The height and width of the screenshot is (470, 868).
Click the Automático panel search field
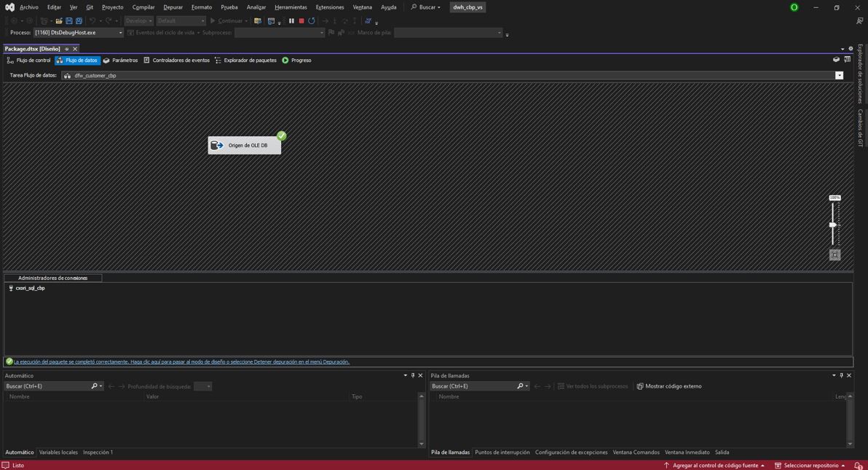coord(47,386)
